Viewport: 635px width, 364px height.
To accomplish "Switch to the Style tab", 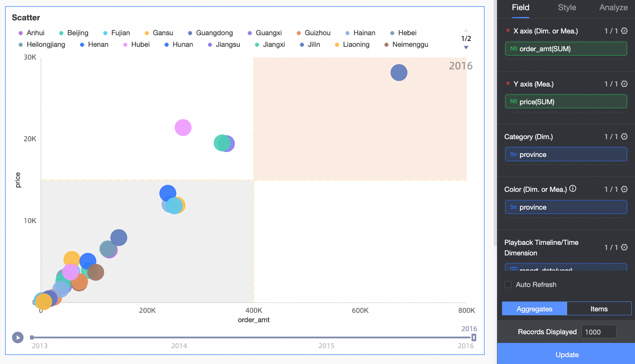I will coord(567,8).
